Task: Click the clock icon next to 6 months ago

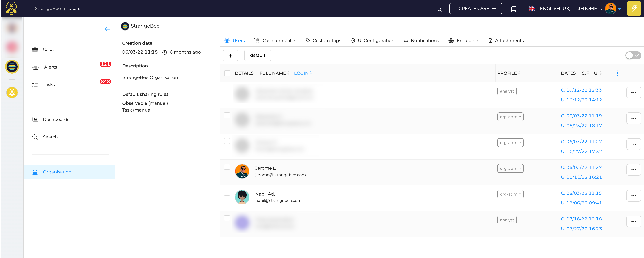Action: pos(164,52)
